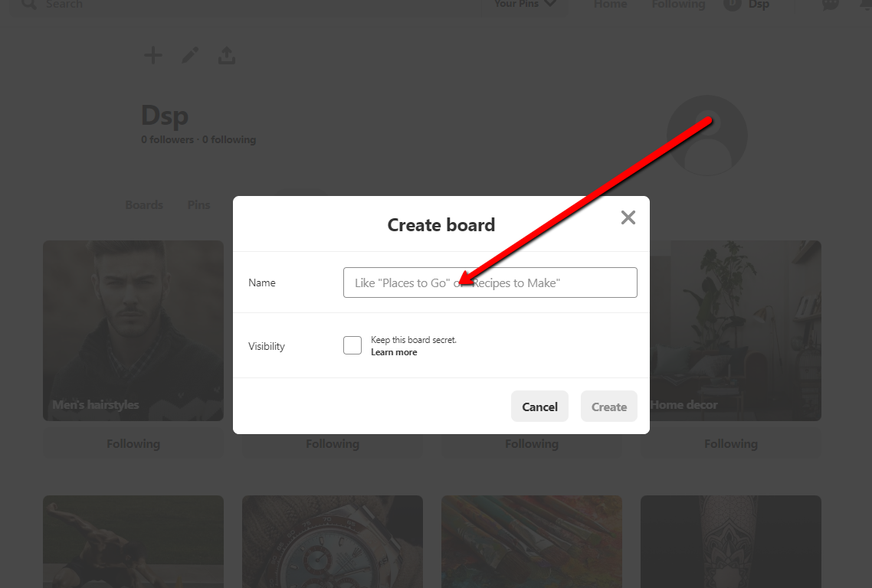This screenshot has width=872, height=588.
Task: Click the Name input field for the board
Action: pos(490,283)
